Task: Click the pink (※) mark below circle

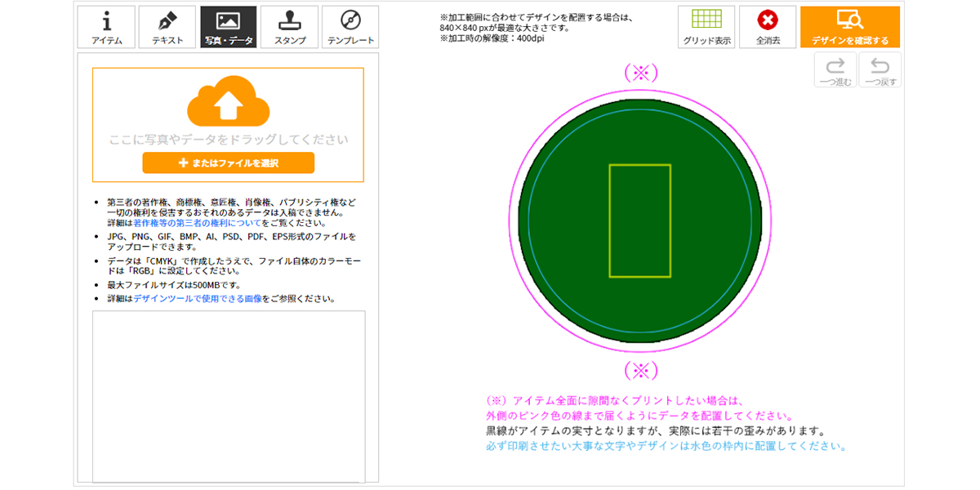Action: [640, 370]
